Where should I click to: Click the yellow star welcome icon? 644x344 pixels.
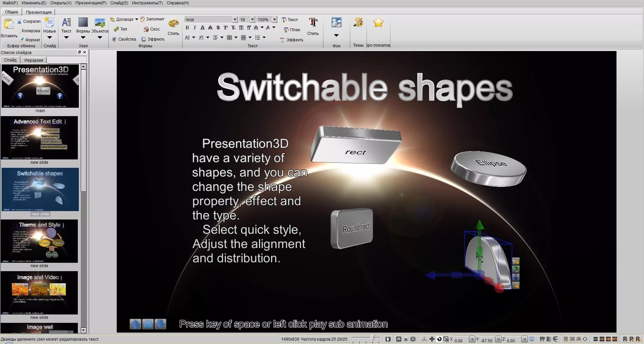coord(378,22)
